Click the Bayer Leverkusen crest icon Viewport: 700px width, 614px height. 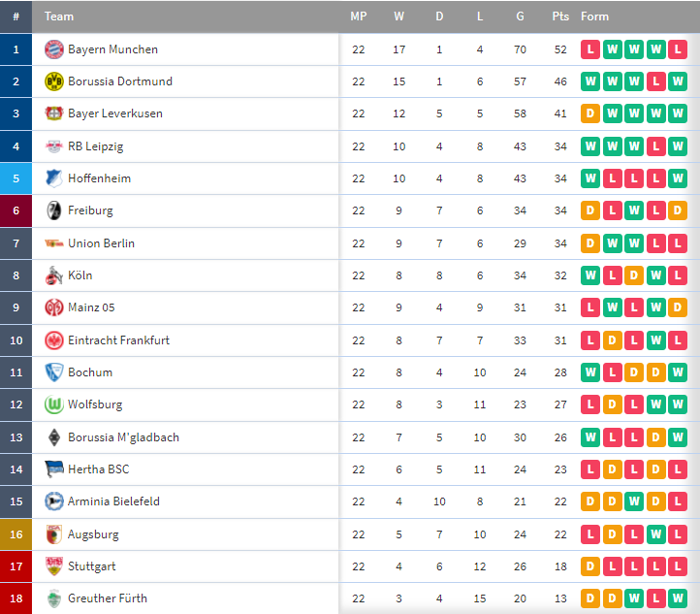point(54,113)
